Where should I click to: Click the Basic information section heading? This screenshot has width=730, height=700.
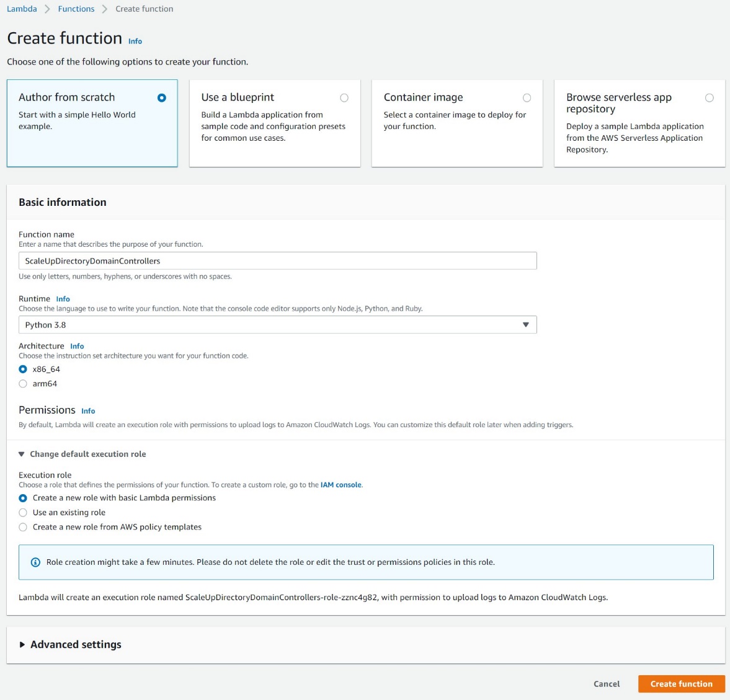(x=63, y=202)
